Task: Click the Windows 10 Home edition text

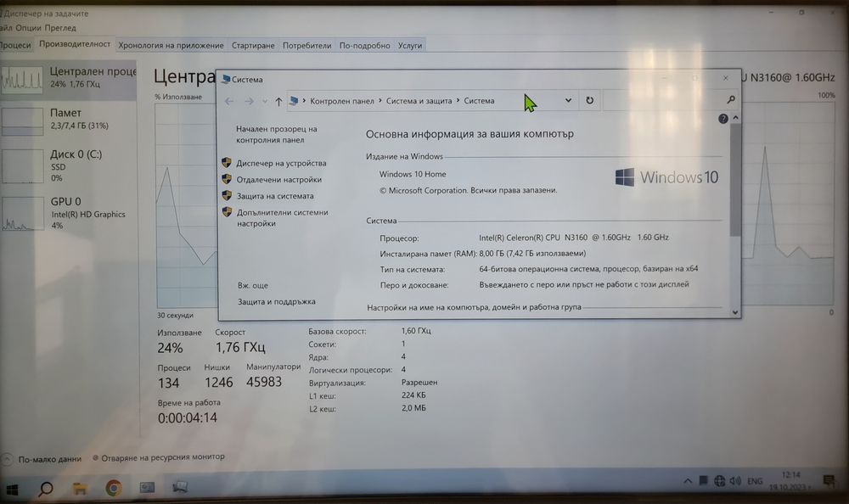Action: pos(413,174)
